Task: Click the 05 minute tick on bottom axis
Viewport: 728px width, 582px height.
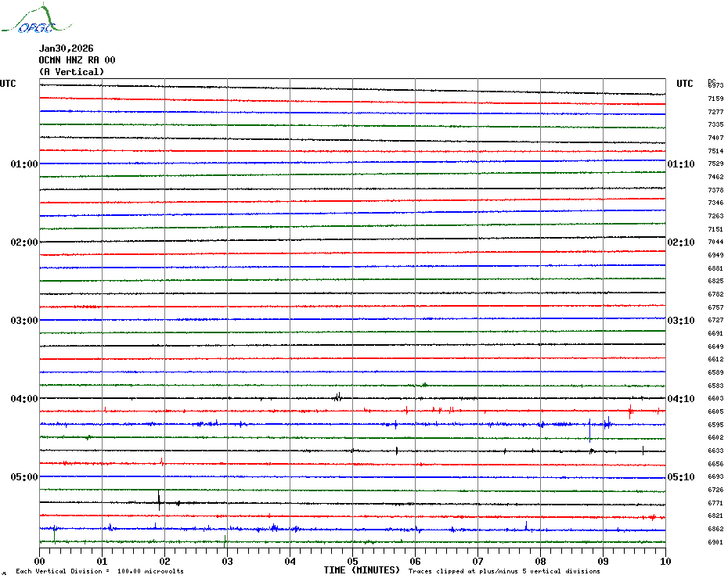Action: click(x=352, y=561)
